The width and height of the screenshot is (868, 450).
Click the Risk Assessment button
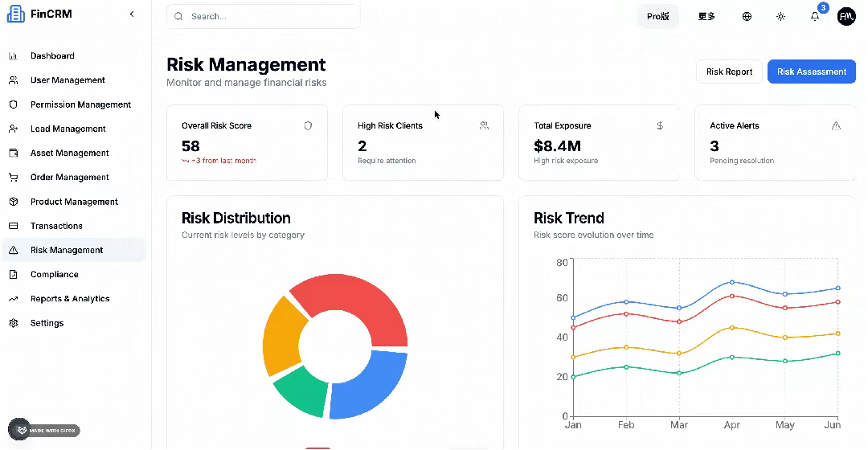(x=812, y=72)
